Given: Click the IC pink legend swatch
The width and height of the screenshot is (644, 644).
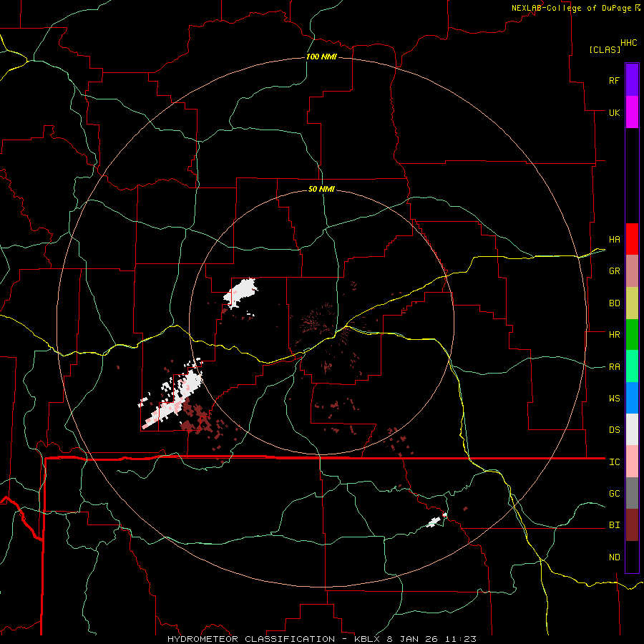Looking at the screenshot, I should point(632,462).
